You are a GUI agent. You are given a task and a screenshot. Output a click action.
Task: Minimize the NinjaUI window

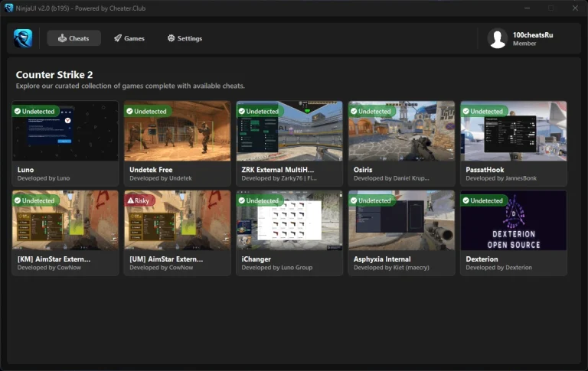click(527, 8)
